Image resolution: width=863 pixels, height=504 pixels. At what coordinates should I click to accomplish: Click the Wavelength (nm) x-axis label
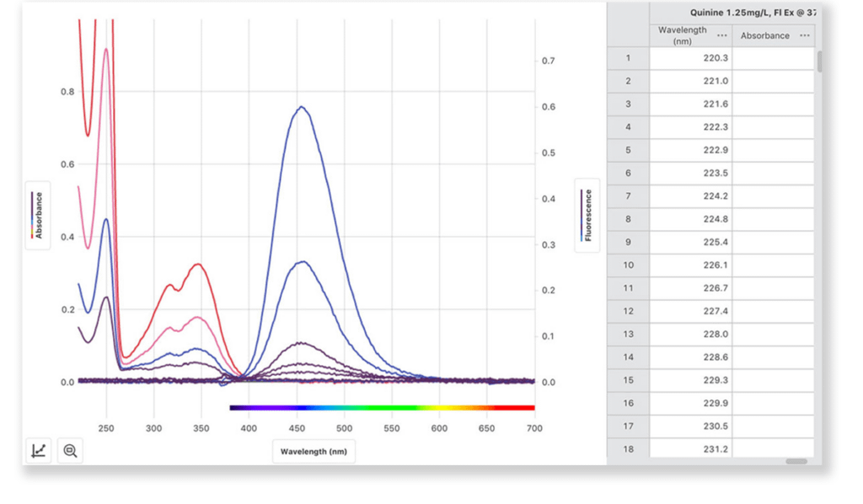(x=314, y=452)
